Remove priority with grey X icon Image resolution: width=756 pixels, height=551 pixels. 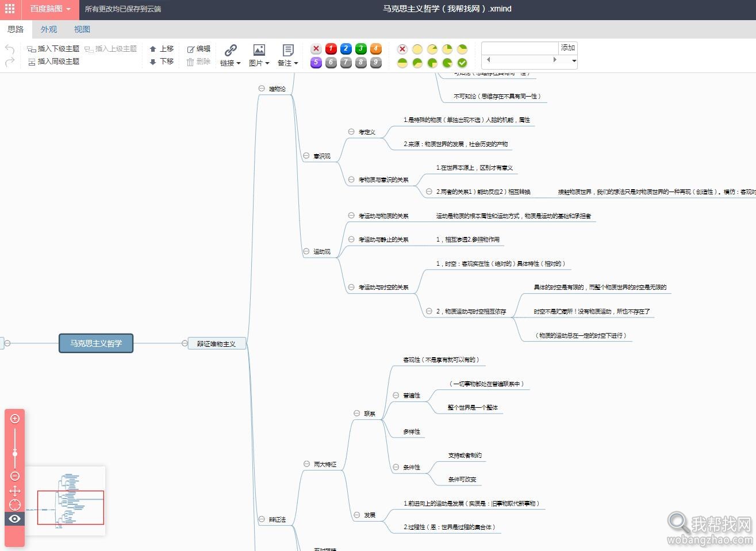316,49
